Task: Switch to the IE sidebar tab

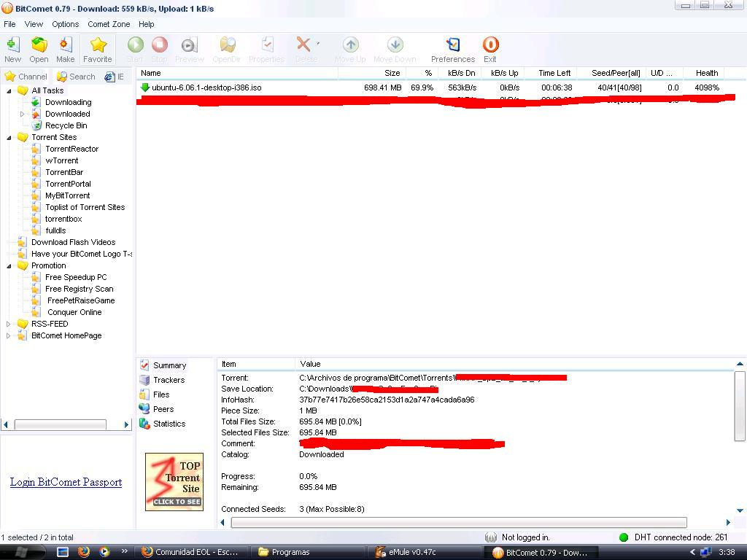Action: [115, 77]
